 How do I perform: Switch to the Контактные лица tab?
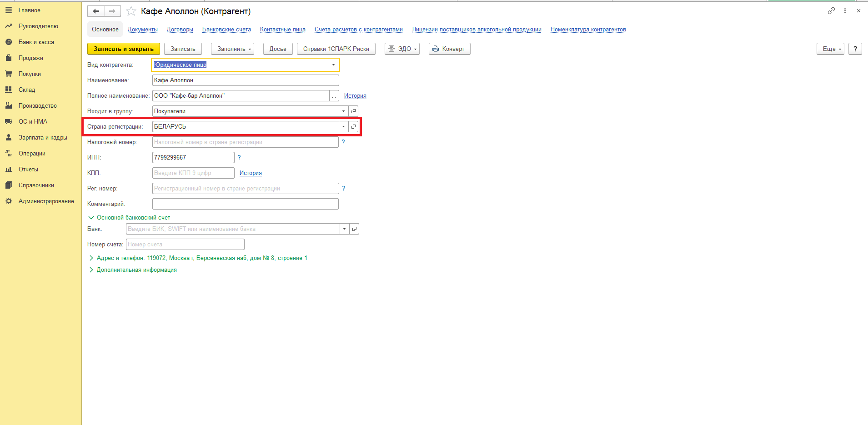tap(283, 29)
